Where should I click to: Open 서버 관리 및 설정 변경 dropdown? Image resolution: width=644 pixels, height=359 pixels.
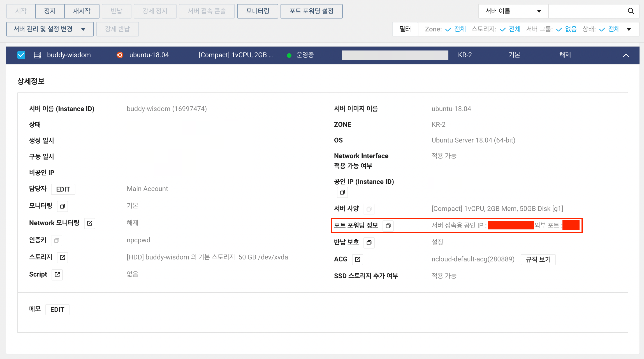[50, 29]
